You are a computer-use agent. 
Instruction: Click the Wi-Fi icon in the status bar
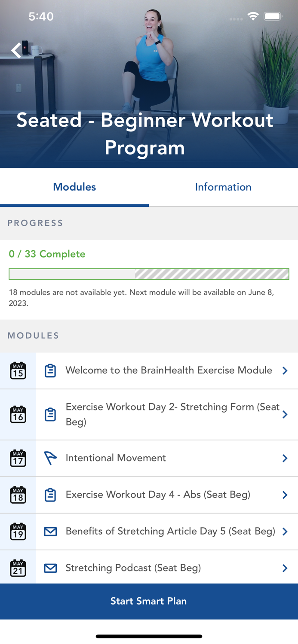253,16
